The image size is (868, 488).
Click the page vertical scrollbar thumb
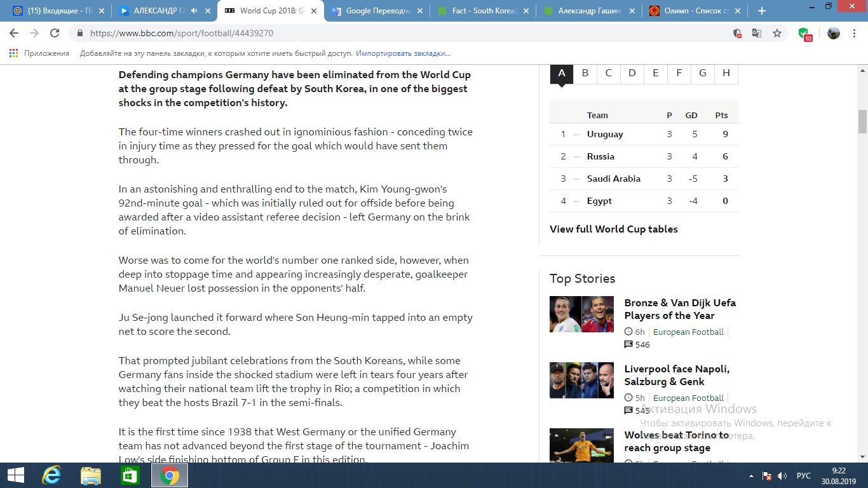point(862,121)
